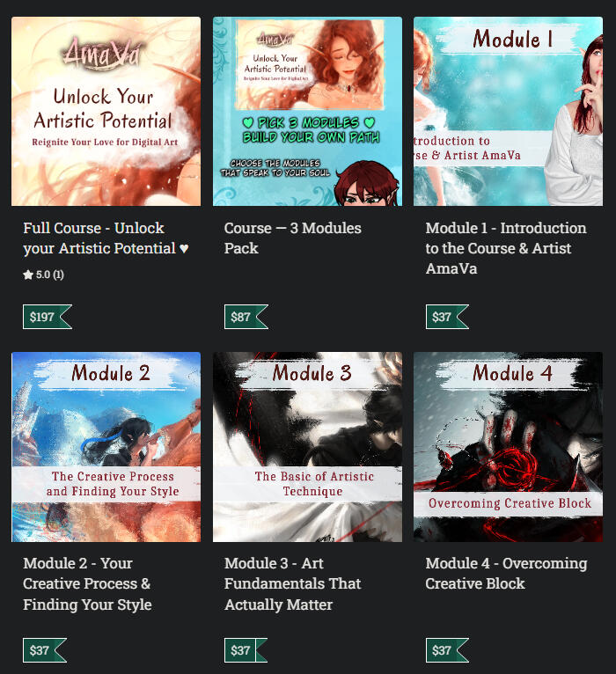Image resolution: width=616 pixels, height=674 pixels.
Task: Click the $37 price tag under Module 3
Action: pos(246,650)
